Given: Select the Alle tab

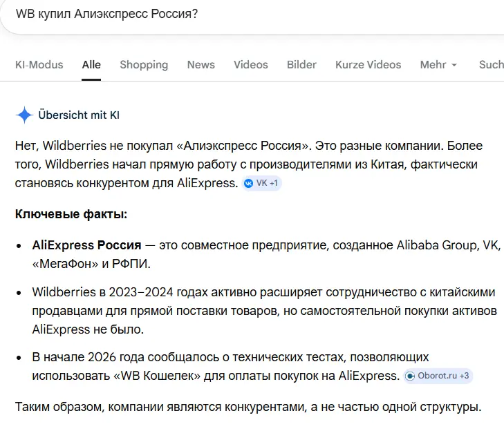Looking at the screenshot, I should pyautogui.click(x=91, y=64).
